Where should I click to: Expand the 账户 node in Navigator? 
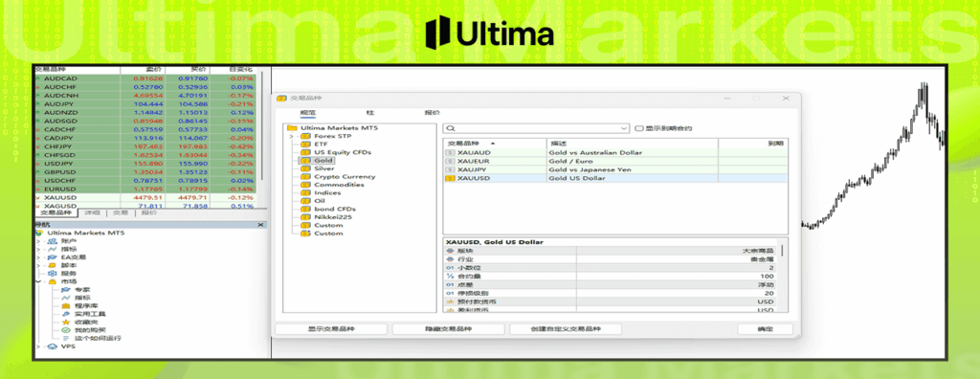click(x=38, y=241)
